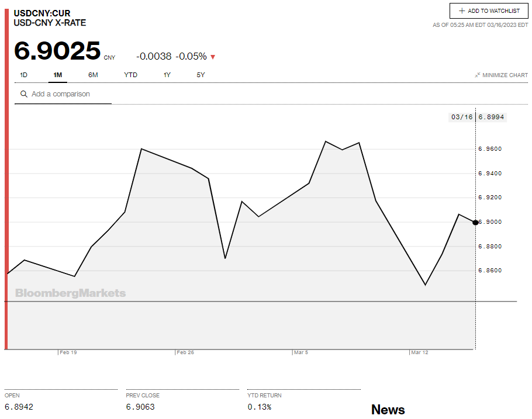This screenshot has width=532, height=419.
Task: Click the Mar 5 axis date label
Action: click(x=301, y=353)
